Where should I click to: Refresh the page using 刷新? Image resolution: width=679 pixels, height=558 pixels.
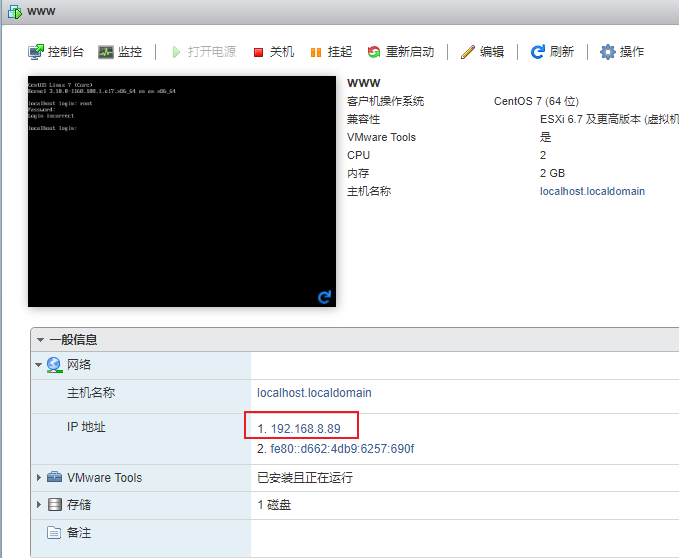(552, 52)
